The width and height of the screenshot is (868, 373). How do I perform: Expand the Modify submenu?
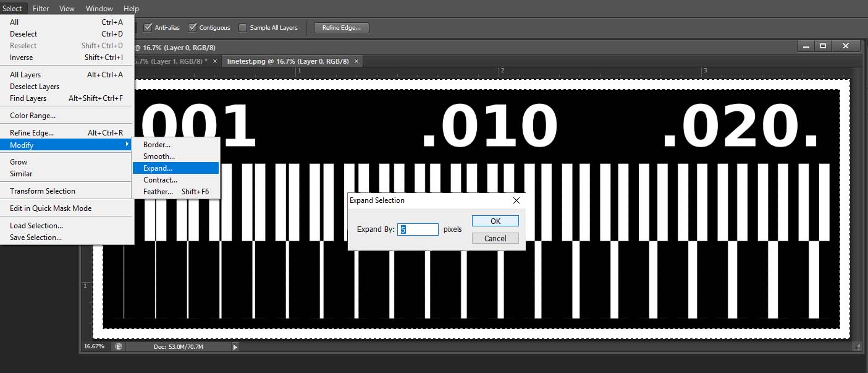click(67, 145)
